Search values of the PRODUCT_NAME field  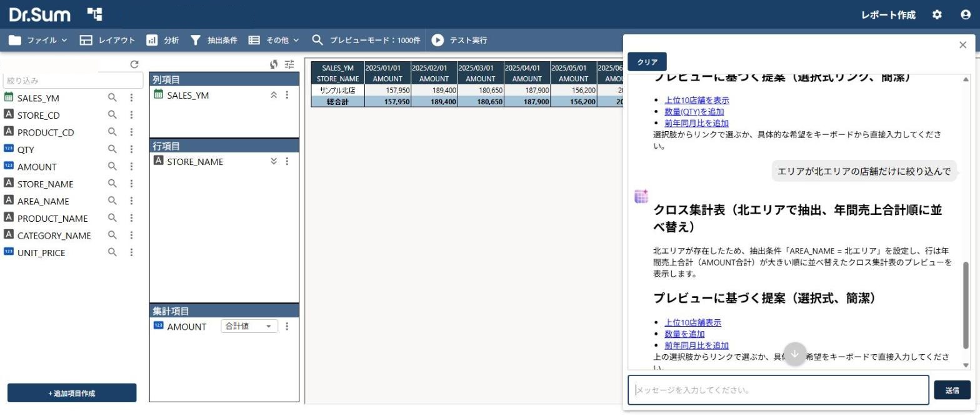pos(112,218)
